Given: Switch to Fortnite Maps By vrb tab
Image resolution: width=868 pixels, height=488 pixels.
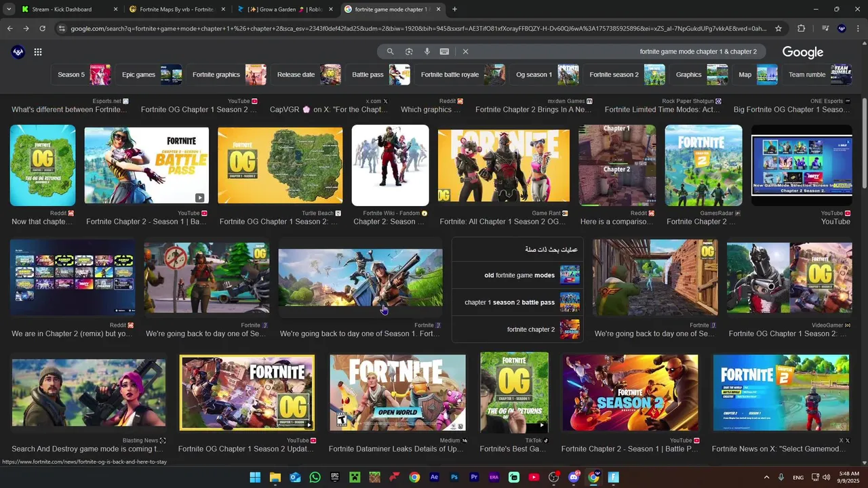Looking at the screenshot, I should 177,9.
